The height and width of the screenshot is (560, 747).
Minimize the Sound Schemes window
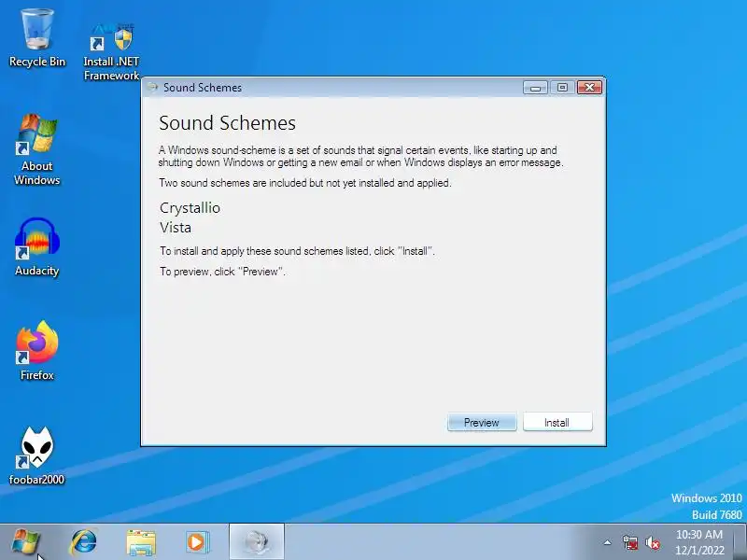535,88
